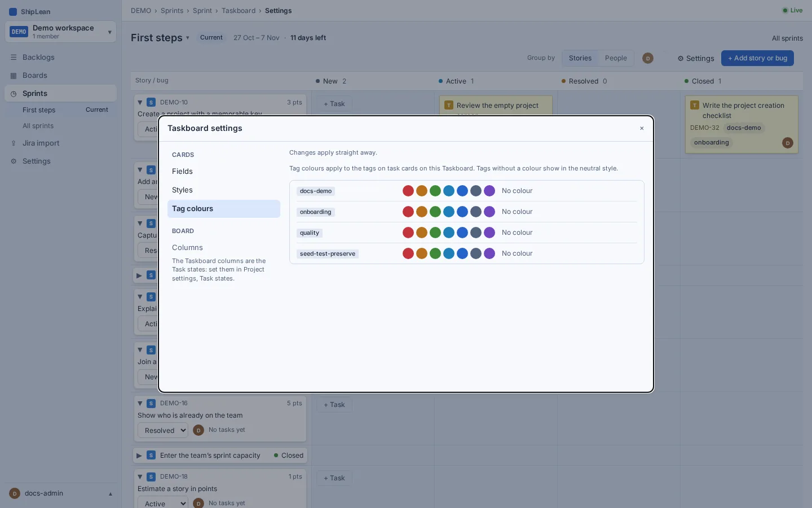Viewport: 812px width, 508px height.
Task: Select the Tag colours settings section
Action: (224, 209)
